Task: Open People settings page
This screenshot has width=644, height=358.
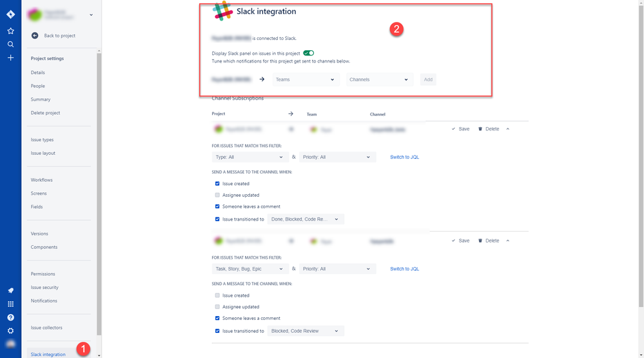Action: [x=38, y=86]
